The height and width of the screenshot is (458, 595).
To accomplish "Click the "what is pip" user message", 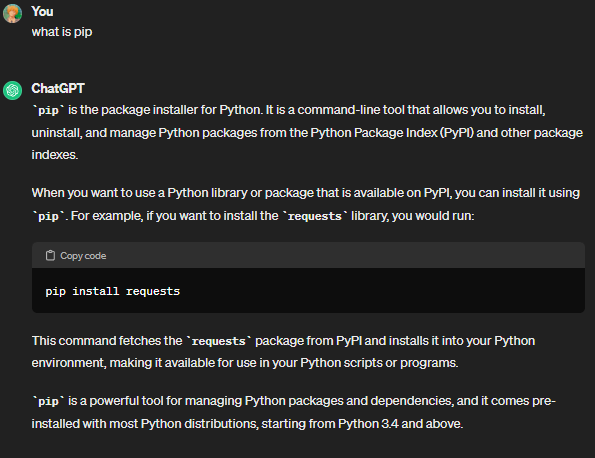I will (62, 32).
